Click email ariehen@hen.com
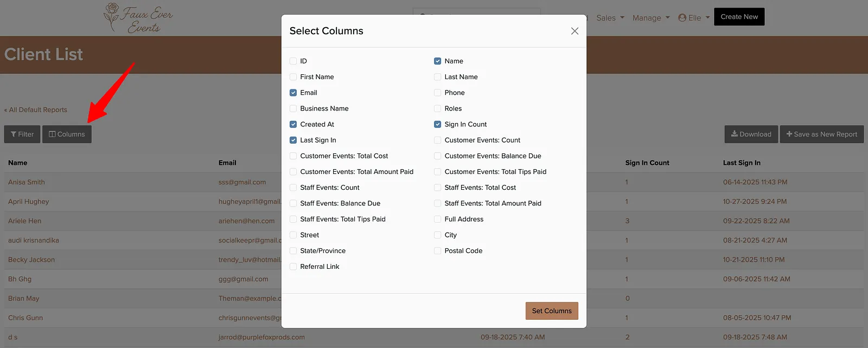This screenshot has height=348, width=868. coord(246,221)
